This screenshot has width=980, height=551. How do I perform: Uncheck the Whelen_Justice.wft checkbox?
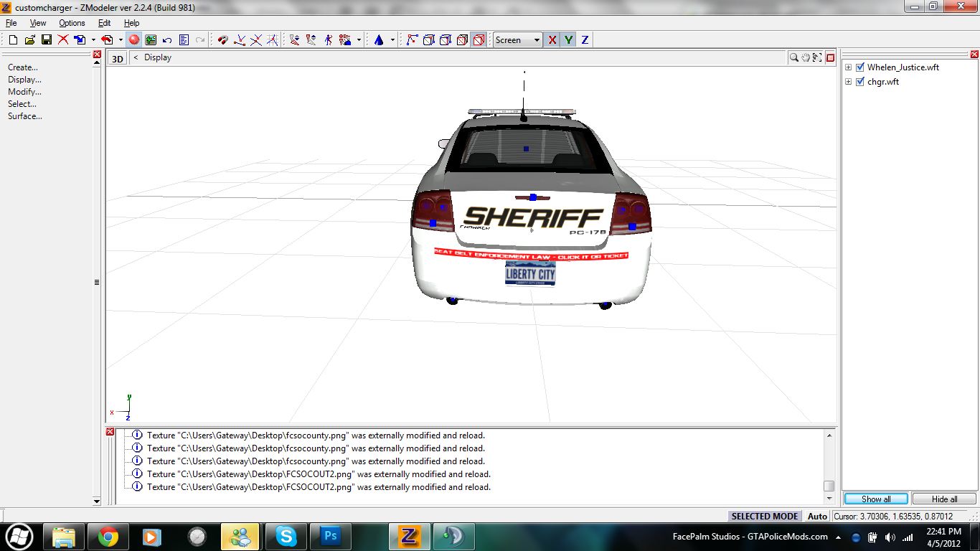click(860, 67)
